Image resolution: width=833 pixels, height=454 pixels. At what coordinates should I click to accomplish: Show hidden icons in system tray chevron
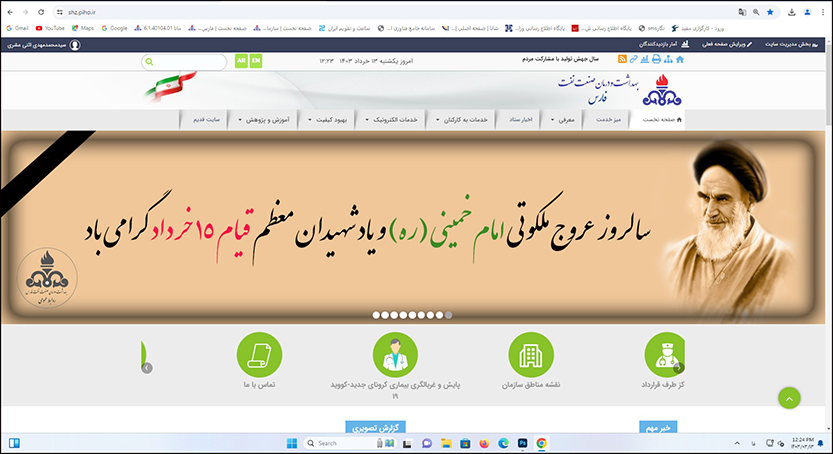[737, 443]
